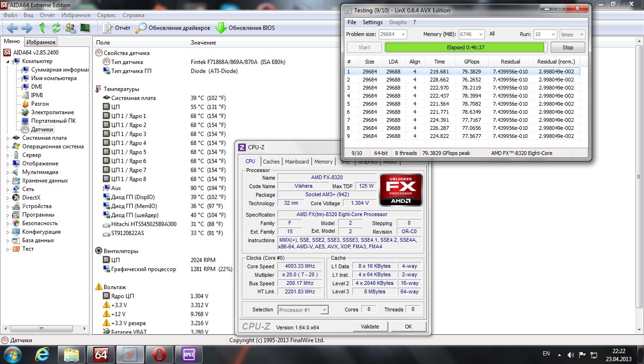
Task: Expand the Операционная система tree branch
Action: (x=8, y=146)
